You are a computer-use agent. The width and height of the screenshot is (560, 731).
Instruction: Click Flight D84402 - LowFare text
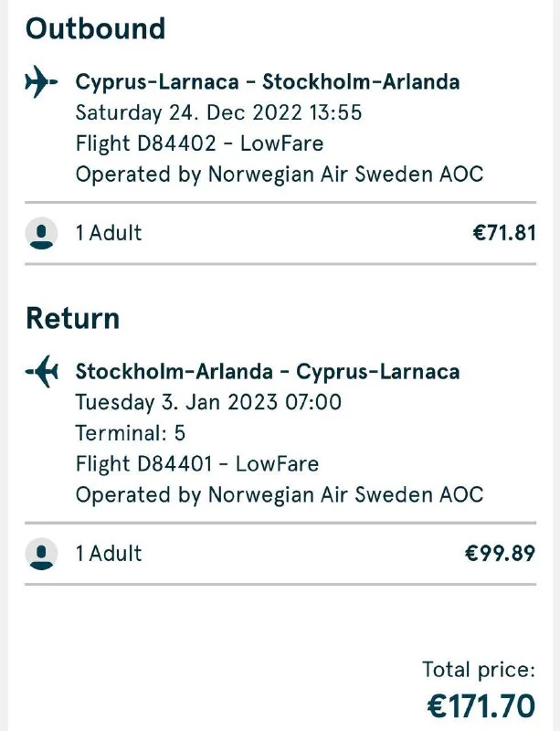(x=199, y=143)
